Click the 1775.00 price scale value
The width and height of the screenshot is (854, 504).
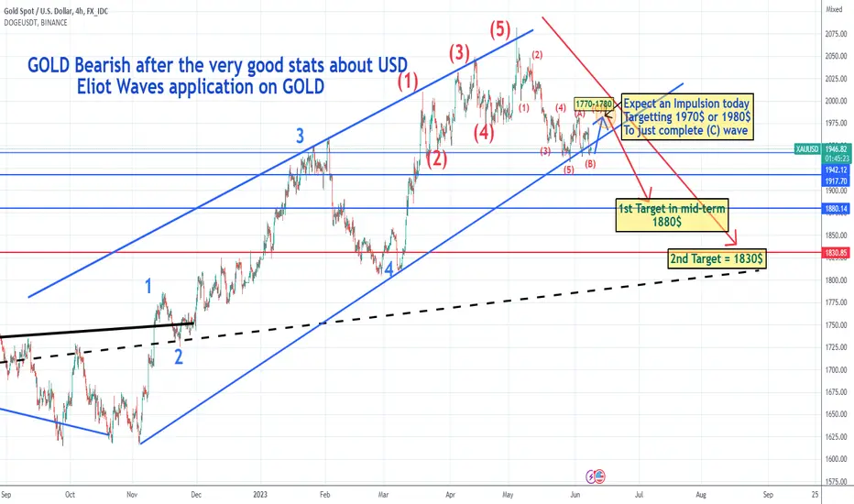coord(836,302)
